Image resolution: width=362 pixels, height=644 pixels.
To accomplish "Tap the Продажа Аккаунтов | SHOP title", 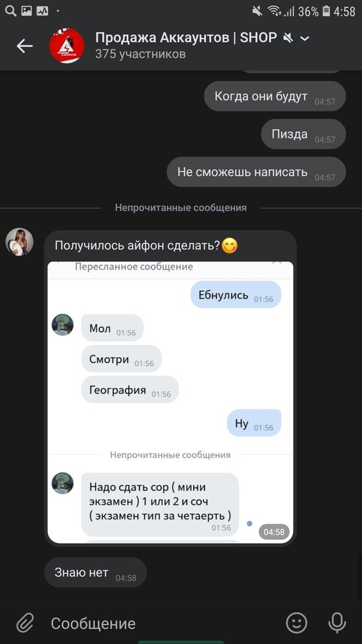I will 186,38.
